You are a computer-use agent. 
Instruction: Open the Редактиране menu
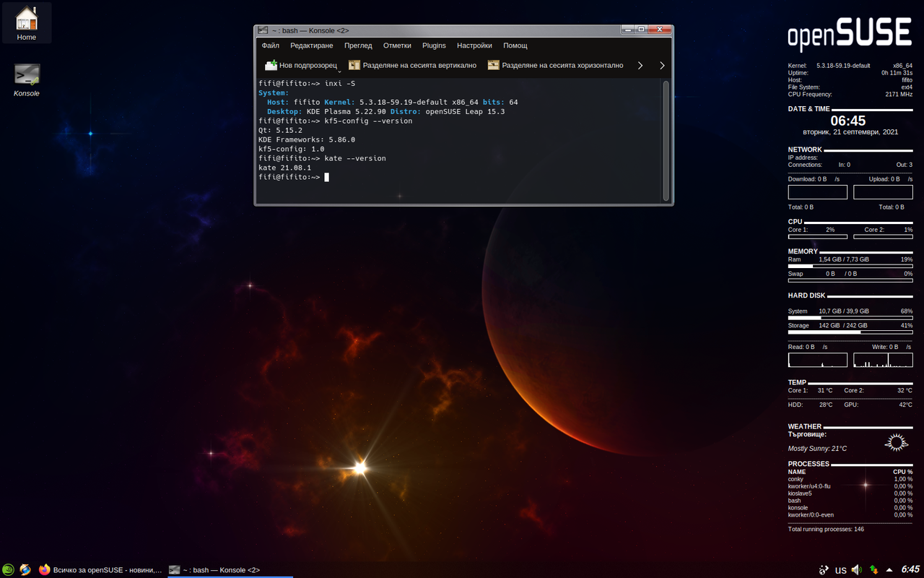point(312,46)
